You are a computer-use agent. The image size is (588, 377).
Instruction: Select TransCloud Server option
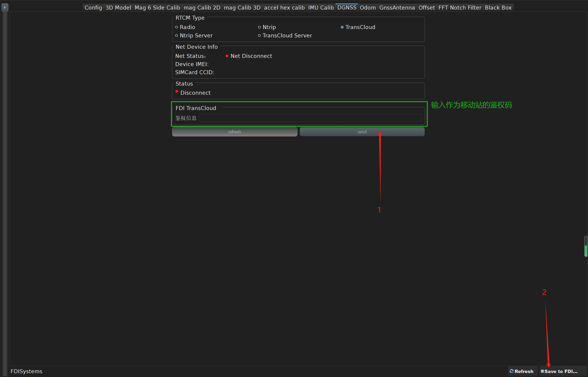click(259, 35)
